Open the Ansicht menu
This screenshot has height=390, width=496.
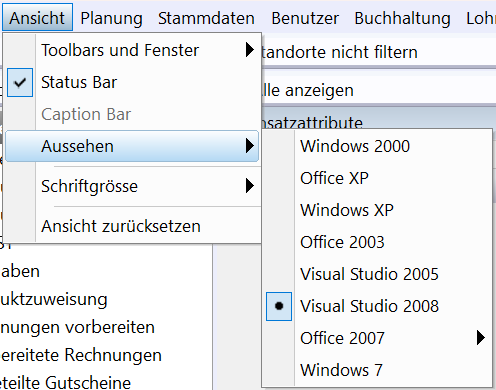(37, 18)
